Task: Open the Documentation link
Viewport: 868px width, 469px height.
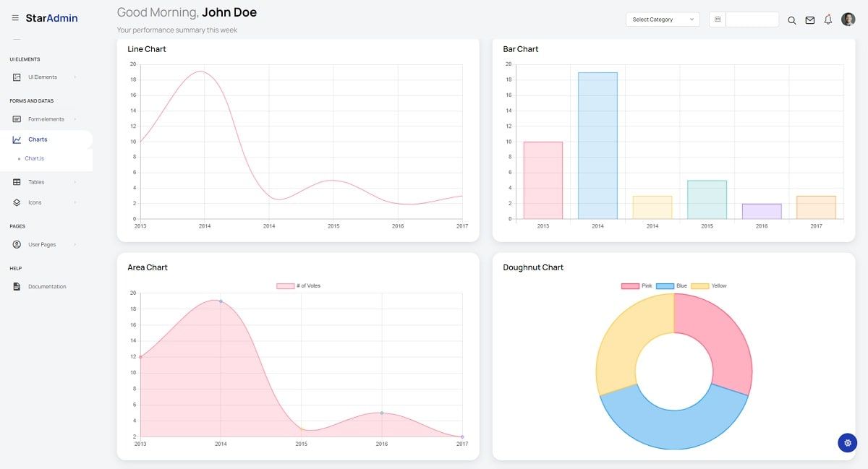Action: (46, 286)
